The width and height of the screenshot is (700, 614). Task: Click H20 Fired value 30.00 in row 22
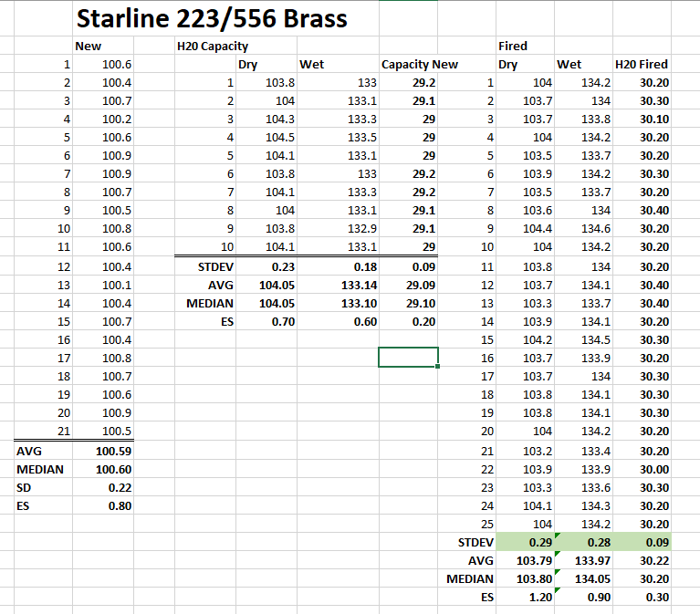click(642, 470)
